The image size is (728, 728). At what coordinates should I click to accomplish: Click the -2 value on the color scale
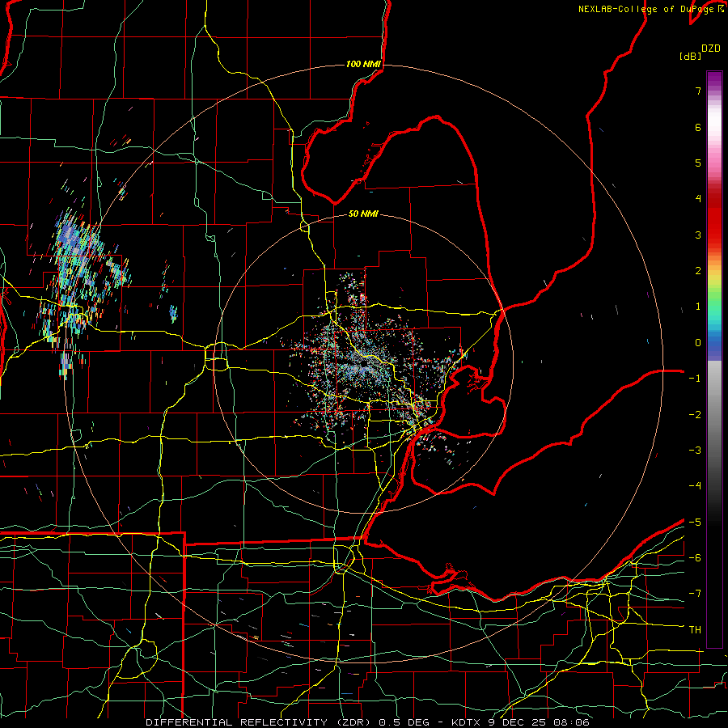pyautogui.click(x=695, y=415)
